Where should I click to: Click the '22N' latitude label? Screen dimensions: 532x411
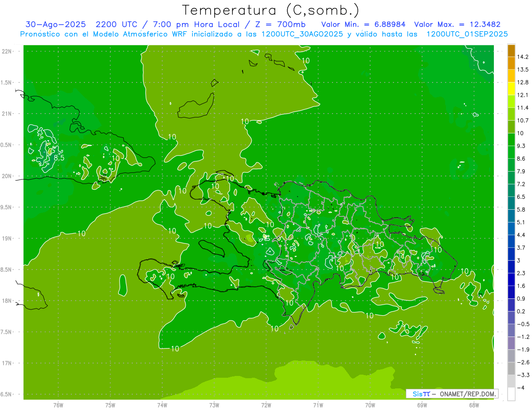coord(8,51)
